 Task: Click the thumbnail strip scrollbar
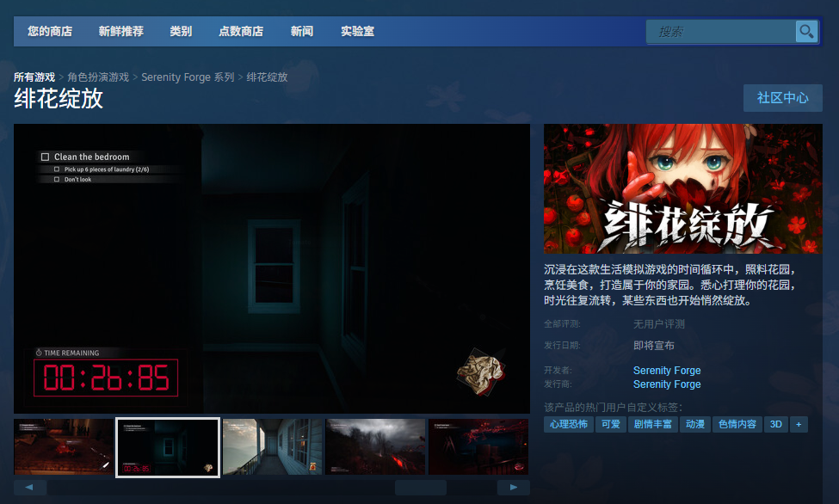pyautogui.click(x=420, y=487)
